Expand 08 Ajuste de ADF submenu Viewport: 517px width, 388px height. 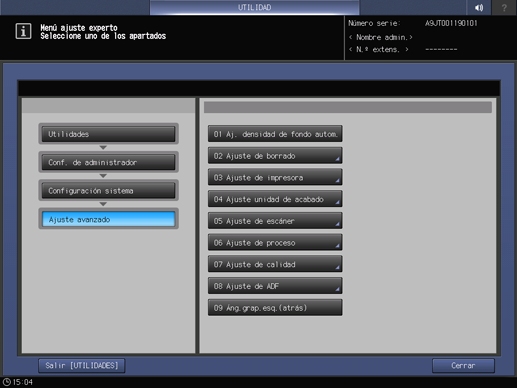(x=275, y=286)
